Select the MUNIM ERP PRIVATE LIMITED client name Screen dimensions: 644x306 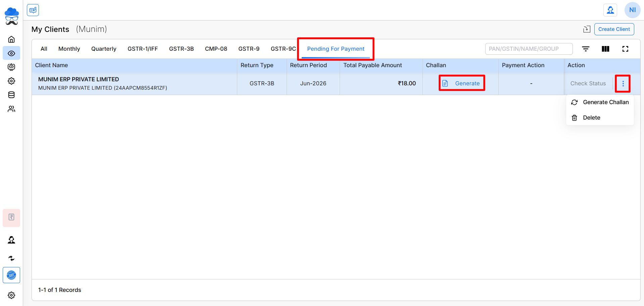[x=79, y=79]
